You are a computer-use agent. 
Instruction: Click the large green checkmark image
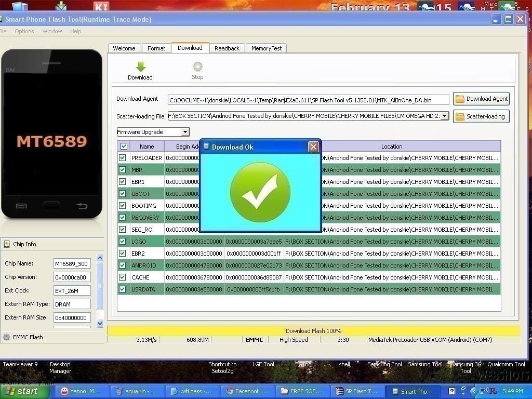(x=260, y=192)
